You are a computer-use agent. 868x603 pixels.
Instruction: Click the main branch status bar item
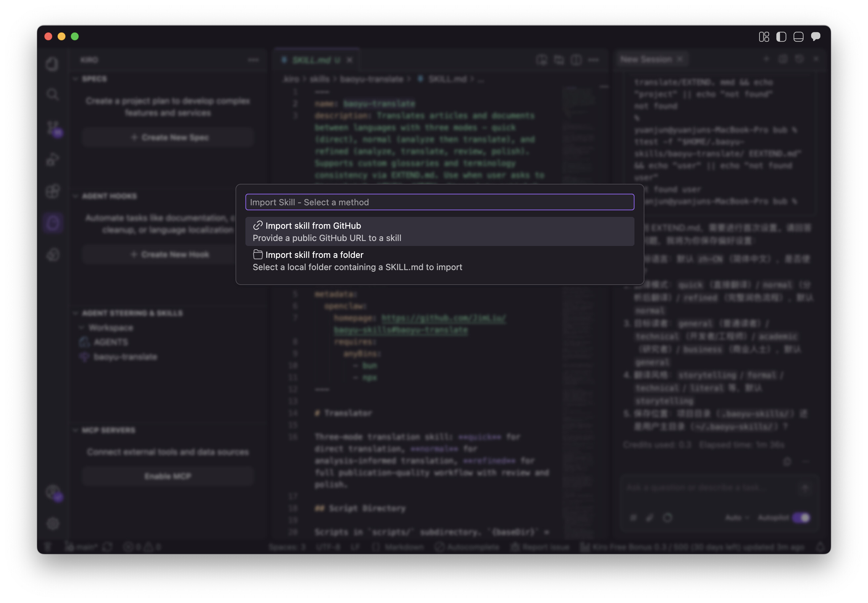[x=82, y=547]
